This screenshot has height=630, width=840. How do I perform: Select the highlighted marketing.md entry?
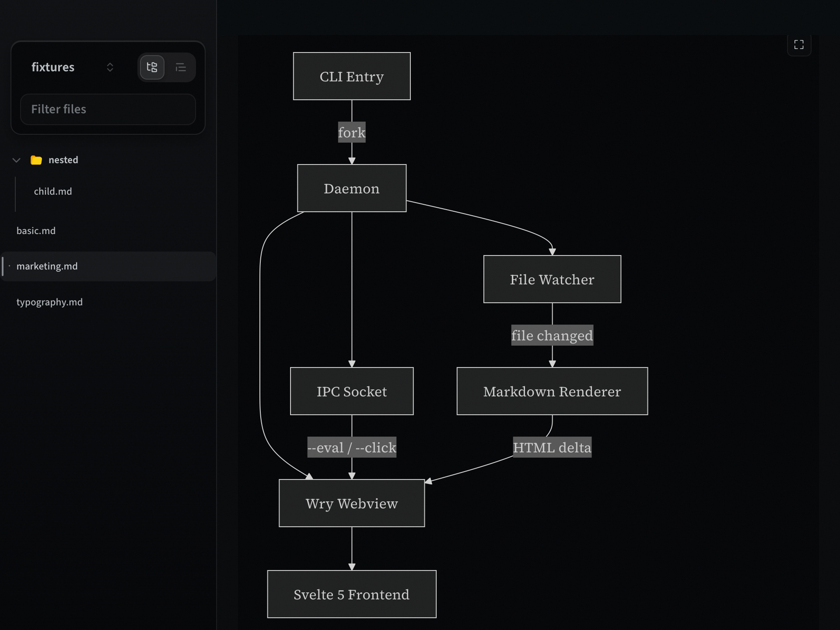pyautogui.click(x=47, y=266)
